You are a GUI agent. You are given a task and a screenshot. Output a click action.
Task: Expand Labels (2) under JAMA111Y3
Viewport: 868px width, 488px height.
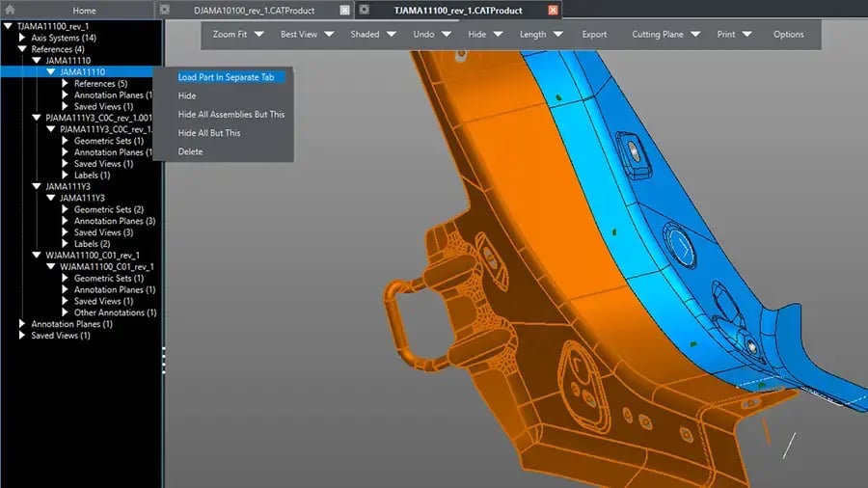pos(66,243)
